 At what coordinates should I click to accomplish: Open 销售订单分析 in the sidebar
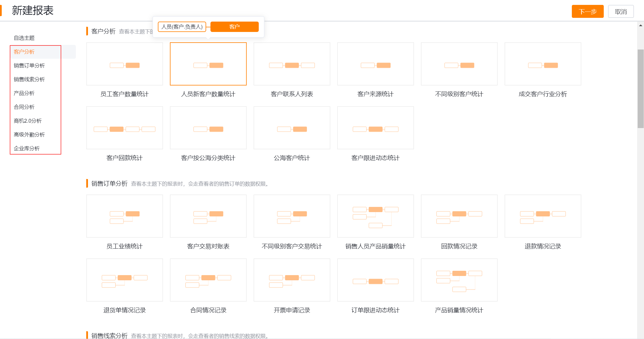pyautogui.click(x=29, y=66)
